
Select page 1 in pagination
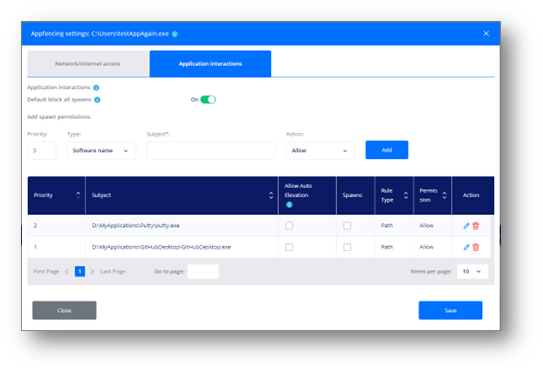(x=80, y=272)
